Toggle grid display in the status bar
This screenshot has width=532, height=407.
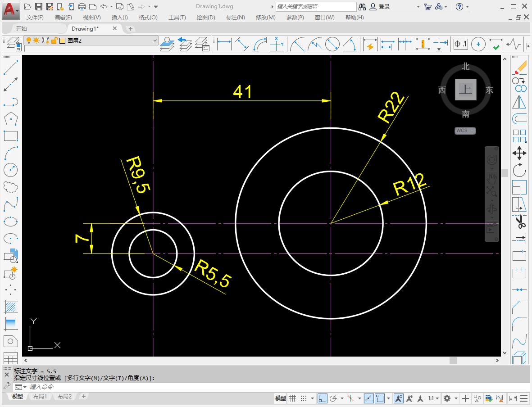coord(293,398)
